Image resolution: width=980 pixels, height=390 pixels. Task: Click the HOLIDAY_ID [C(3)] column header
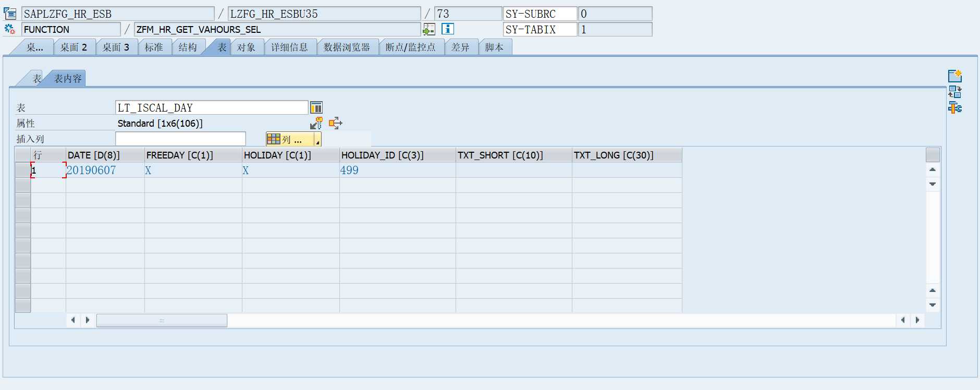point(398,155)
